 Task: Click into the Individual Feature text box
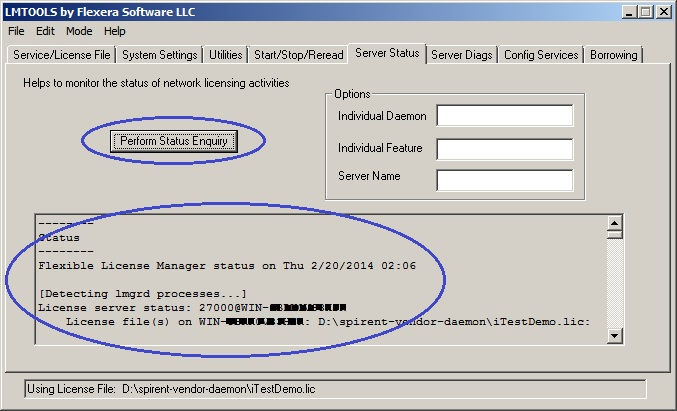pyautogui.click(x=504, y=149)
